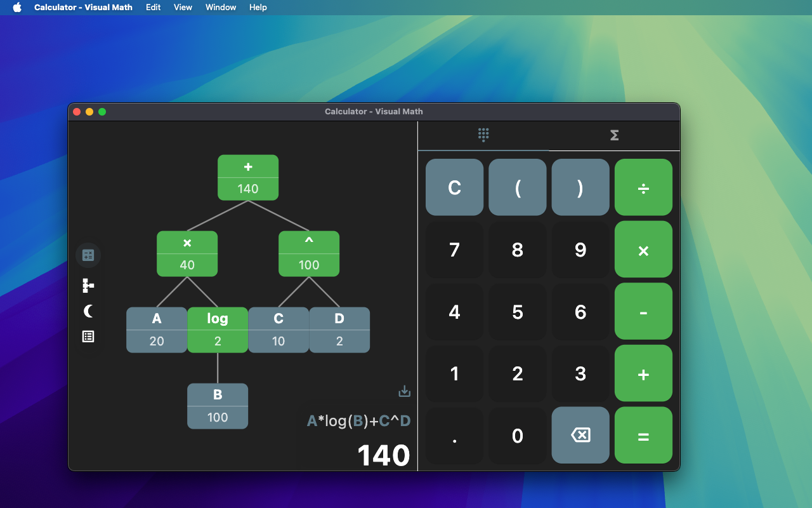Tap digit 4 on keypad
812x508 pixels.
tap(454, 311)
